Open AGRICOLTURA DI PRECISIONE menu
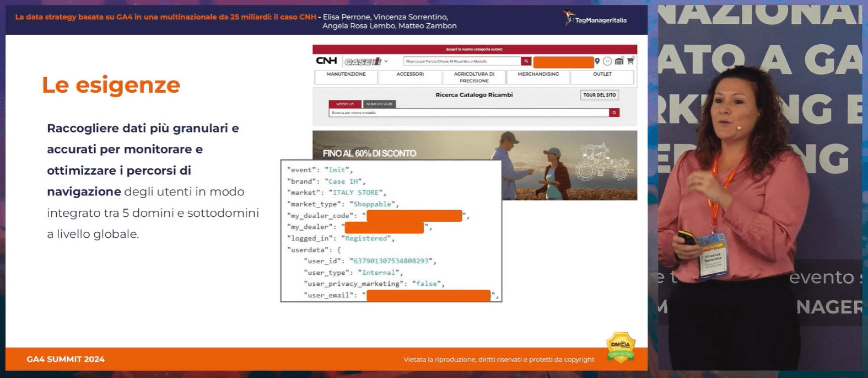This screenshot has height=378, width=868. point(474,77)
